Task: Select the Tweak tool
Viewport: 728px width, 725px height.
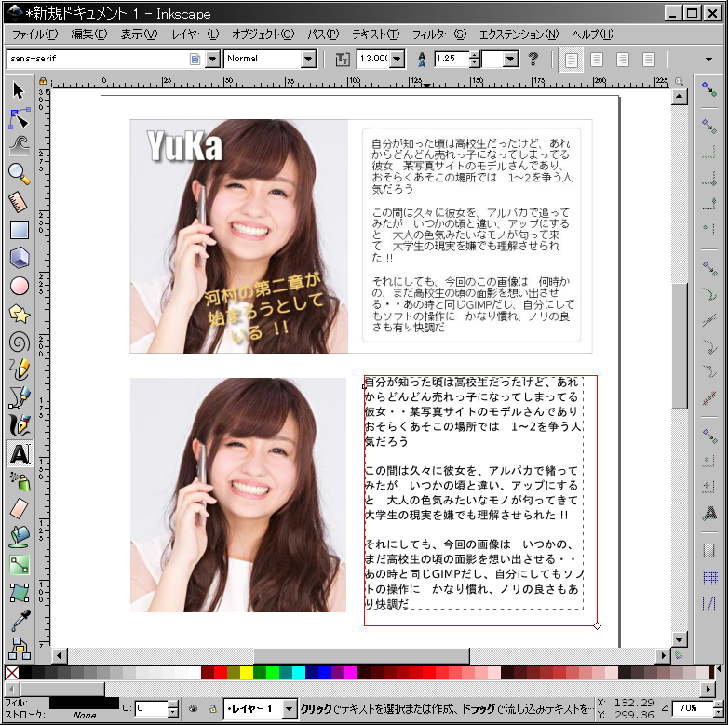Action: coord(19,146)
